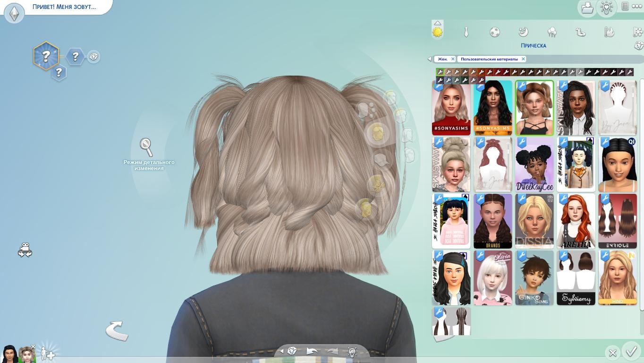Add a new Sim to household
This screenshot has width=644, height=363.
coord(47,353)
